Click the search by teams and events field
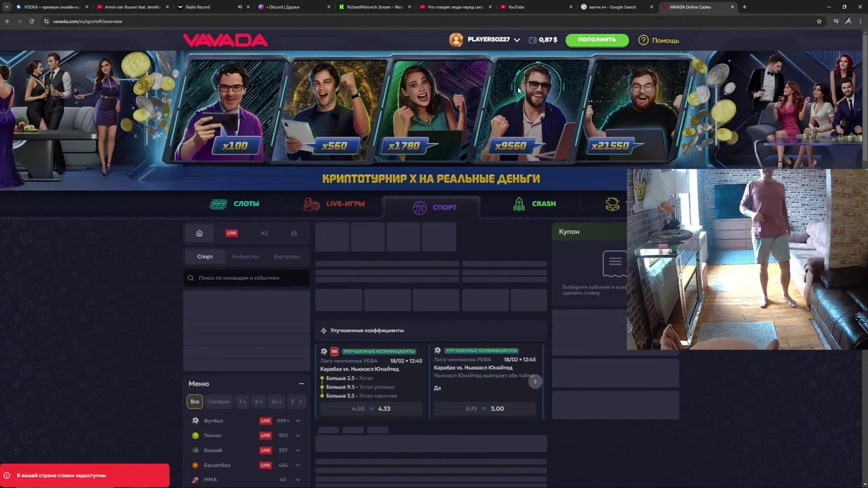This screenshot has width=868, height=488. tap(247, 278)
